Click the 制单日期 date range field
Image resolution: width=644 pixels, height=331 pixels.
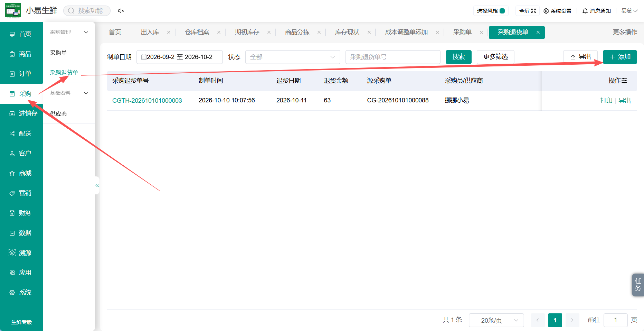[x=180, y=57]
